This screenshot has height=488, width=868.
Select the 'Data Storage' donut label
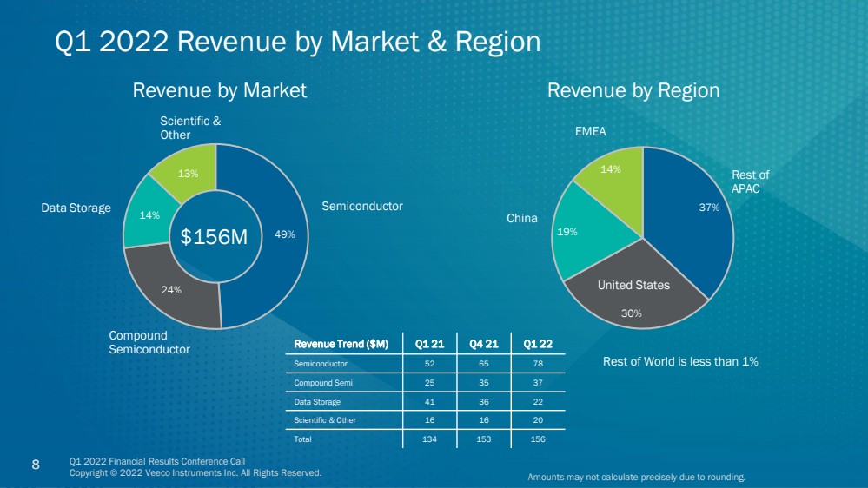[76, 208]
